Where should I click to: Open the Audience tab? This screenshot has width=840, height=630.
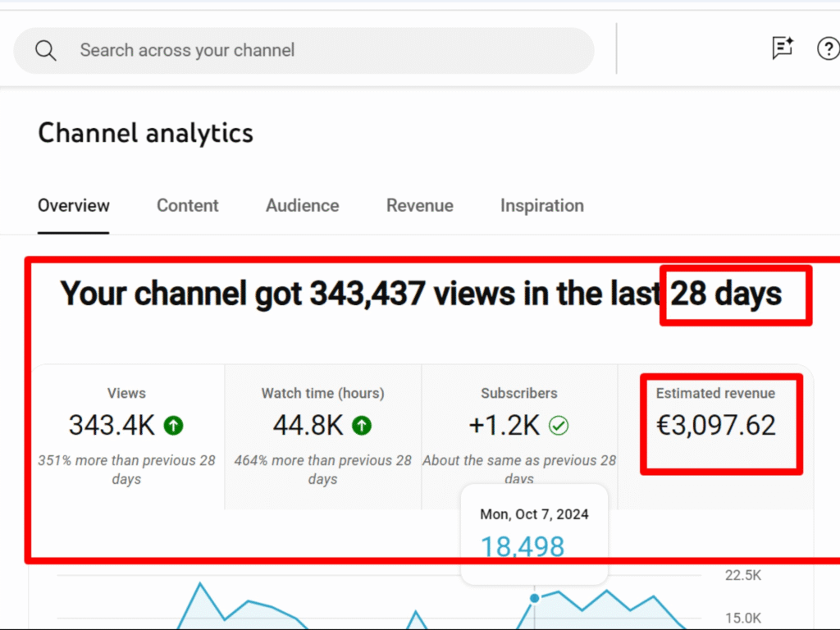(x=302, y=206)
